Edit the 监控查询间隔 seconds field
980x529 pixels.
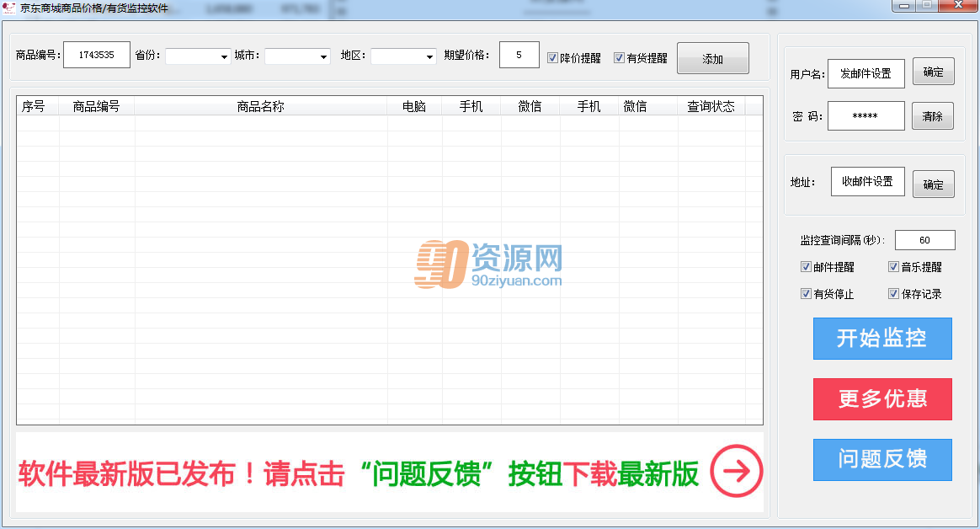[925, 240]
